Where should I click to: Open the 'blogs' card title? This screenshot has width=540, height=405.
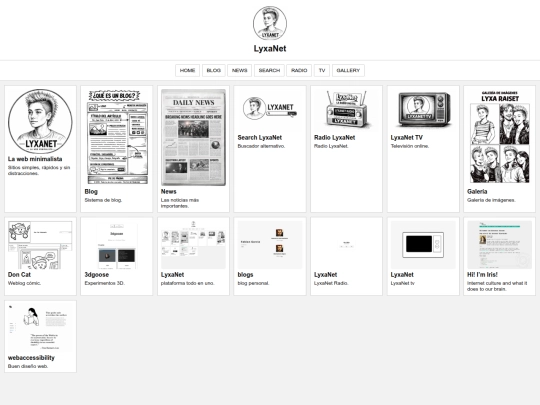pyautogui.click(x=245, y=275)
